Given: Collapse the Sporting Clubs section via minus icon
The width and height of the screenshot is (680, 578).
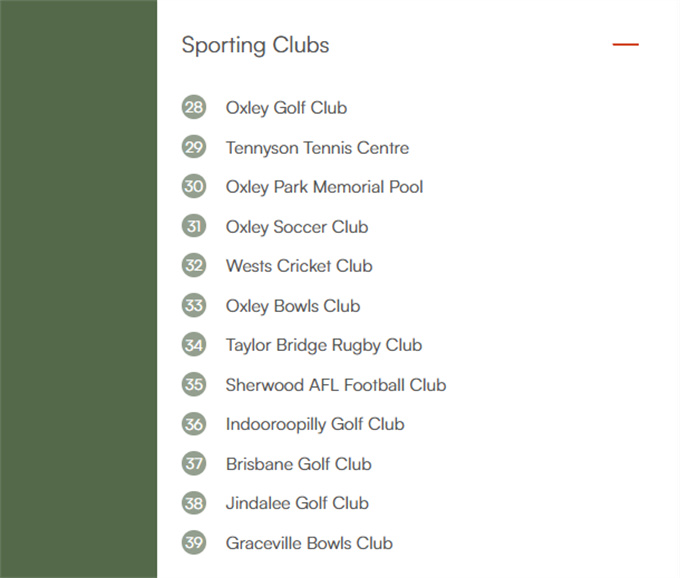Looking at the screenshot, I should click(625, 44).
